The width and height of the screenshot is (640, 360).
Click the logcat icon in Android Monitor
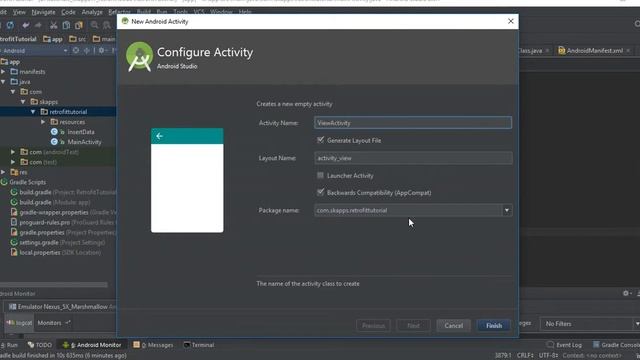tap(11, 323)
